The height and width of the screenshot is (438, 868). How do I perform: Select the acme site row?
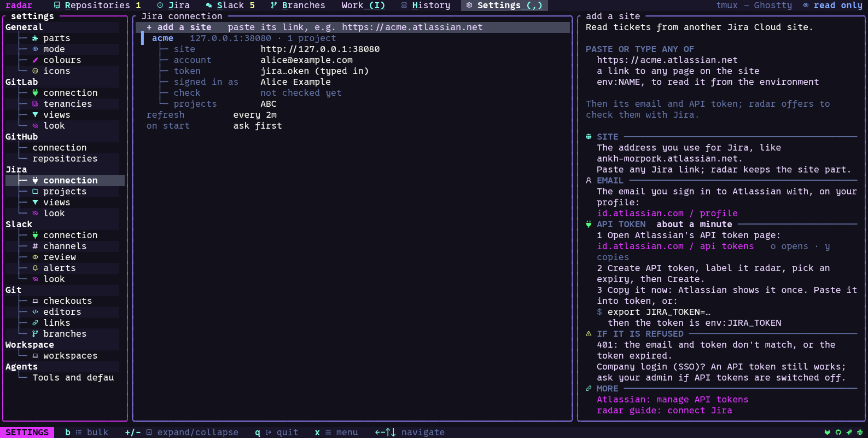click(x=353, y=38)
